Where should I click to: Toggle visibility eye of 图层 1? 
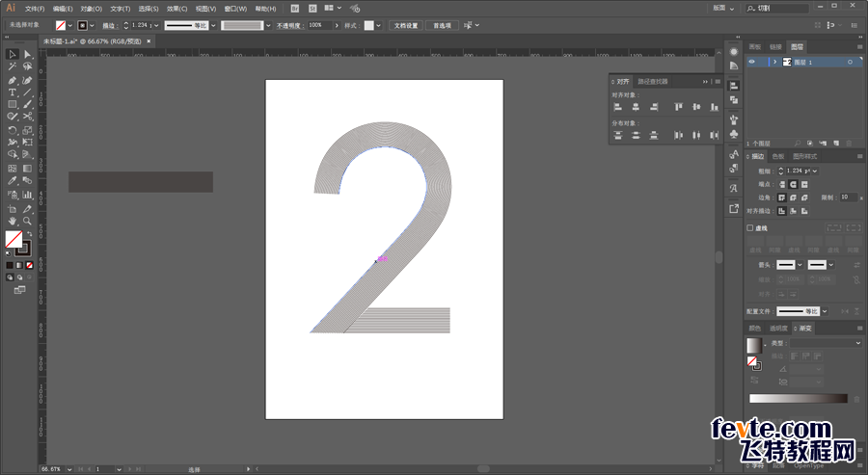click(x=751, y=62)
